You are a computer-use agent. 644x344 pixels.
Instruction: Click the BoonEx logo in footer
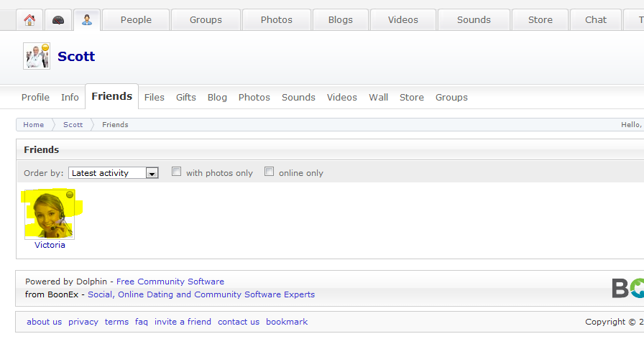(x=627, y=287)
